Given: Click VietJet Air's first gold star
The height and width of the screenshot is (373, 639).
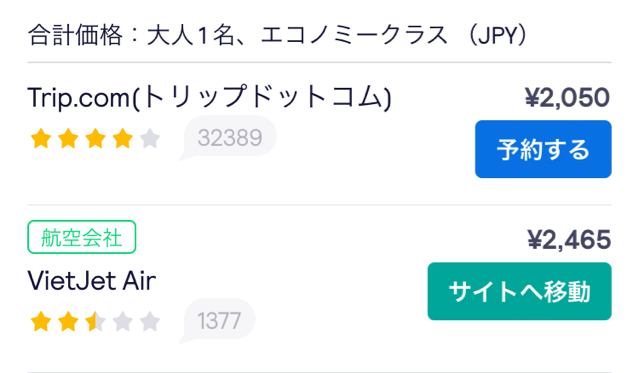Looking at the screenshot, I should coord(41,322).
